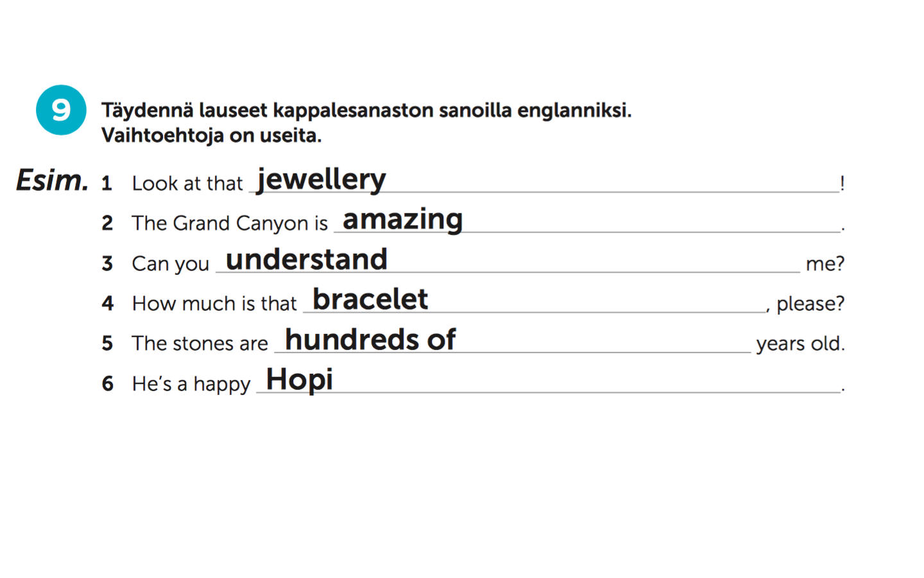Select the text "The Grand Canyon is"
Image resolution: width=924 pixels, height=578 pixels.
click(x=230, y=223)
